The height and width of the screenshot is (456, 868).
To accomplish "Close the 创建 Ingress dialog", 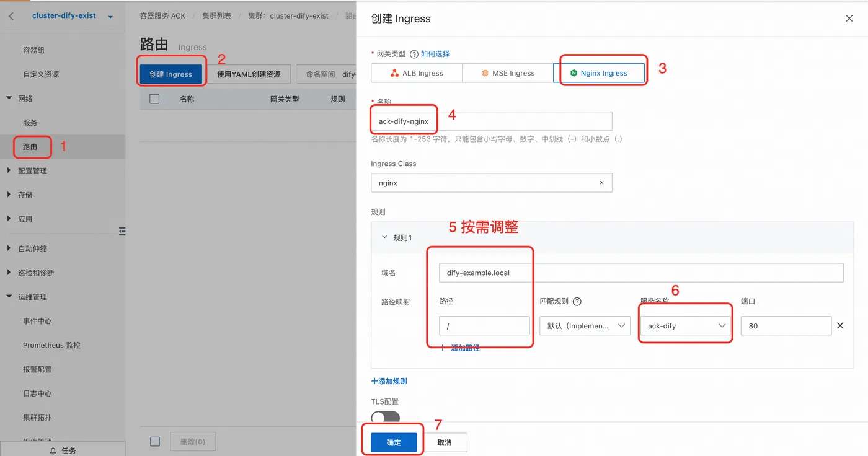I will click(x=849, y=19).
